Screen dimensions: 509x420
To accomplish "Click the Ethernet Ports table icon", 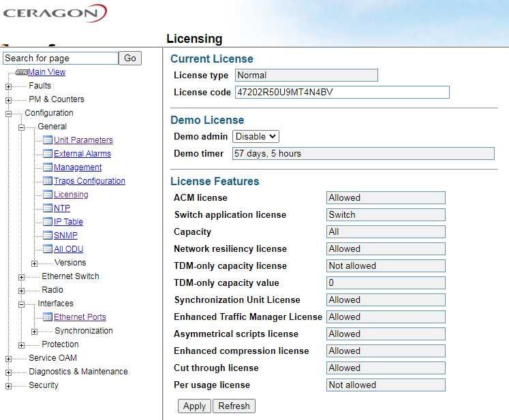I will [48, 317].
